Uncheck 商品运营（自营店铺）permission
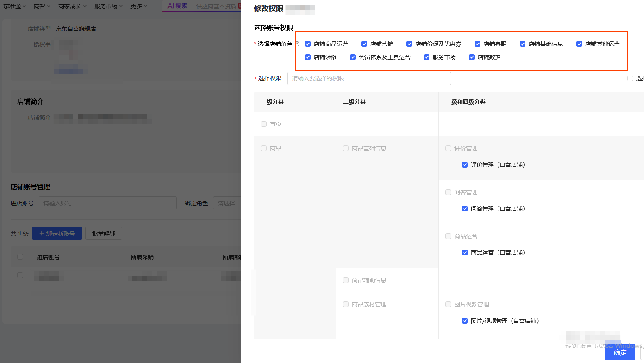This screenshot has width=644, height=363. coord(465,253)
